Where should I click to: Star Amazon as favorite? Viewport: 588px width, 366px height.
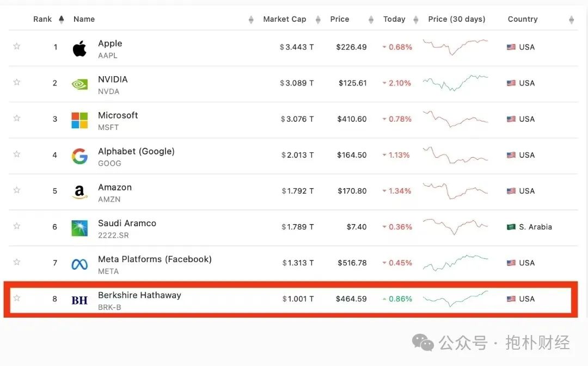pyautogui.click(x=16, y=190)
